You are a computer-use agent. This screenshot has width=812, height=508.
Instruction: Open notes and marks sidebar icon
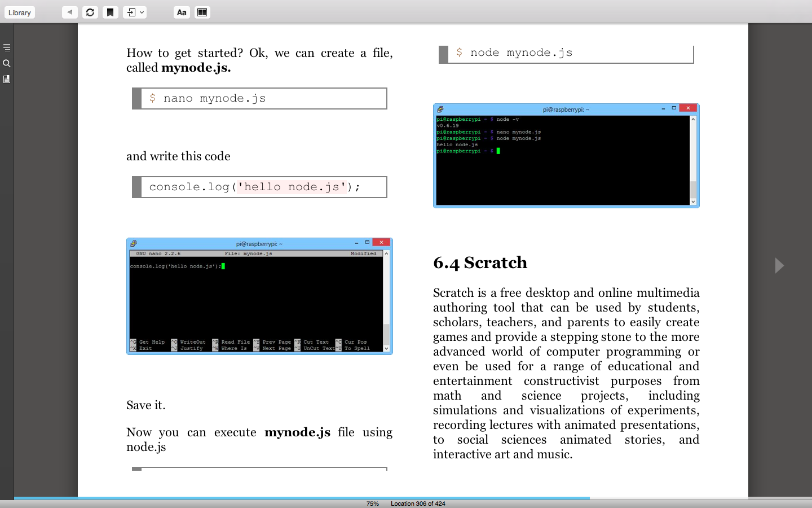tap(7, 79)
